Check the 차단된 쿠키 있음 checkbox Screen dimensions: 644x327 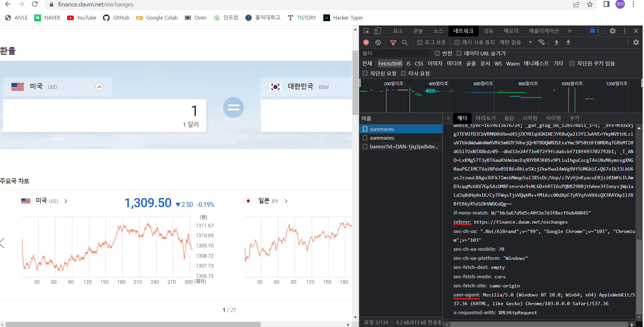[572, 63]
